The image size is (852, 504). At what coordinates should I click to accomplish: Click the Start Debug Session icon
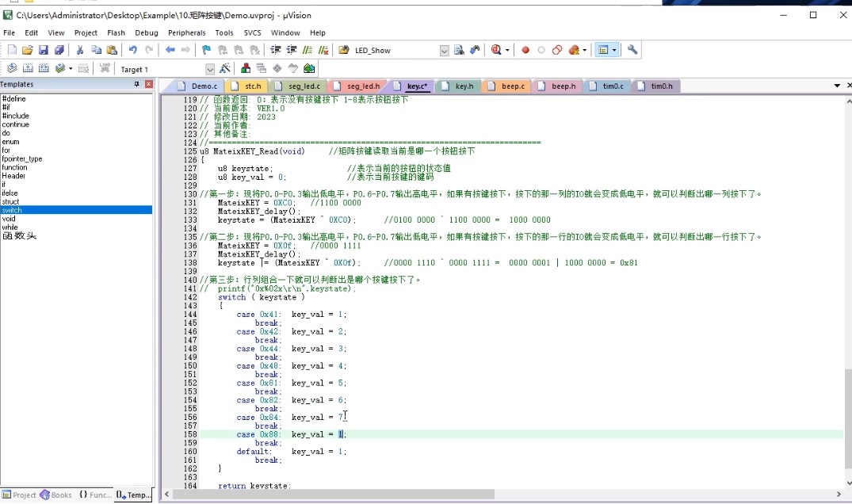[496, 50]
